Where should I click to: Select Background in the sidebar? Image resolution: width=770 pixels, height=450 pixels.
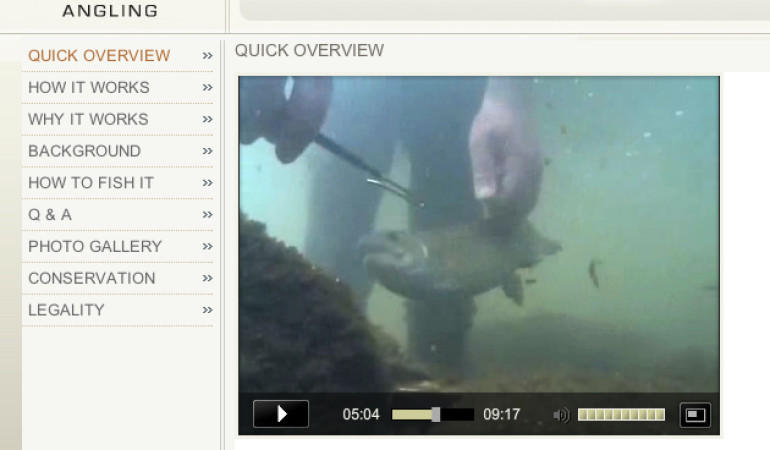coord(84,151)
